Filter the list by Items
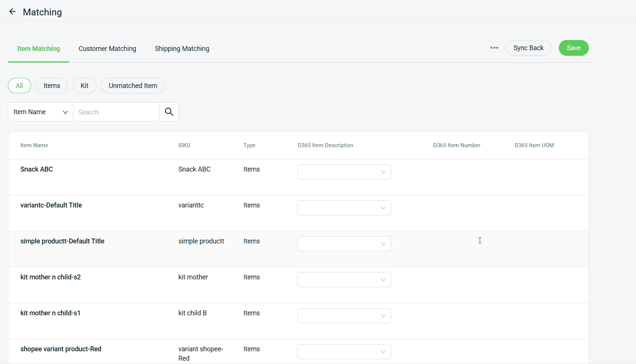Screen dimensions: 636x364 point(52,86)
